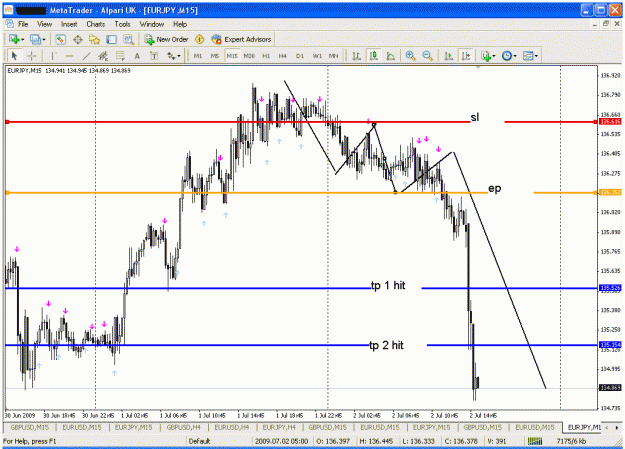Screen dimensions: 625x449
Task: Open the Charts menu
Action: (x=96, y=24)
